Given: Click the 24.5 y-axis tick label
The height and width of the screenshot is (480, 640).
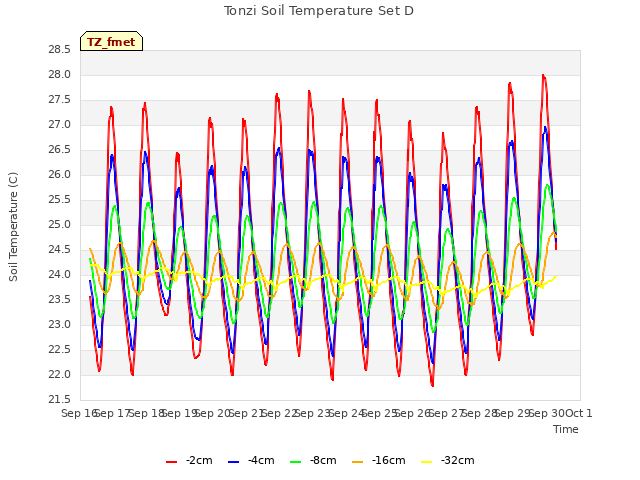Looking at the screenshot, I should point(60,250).
